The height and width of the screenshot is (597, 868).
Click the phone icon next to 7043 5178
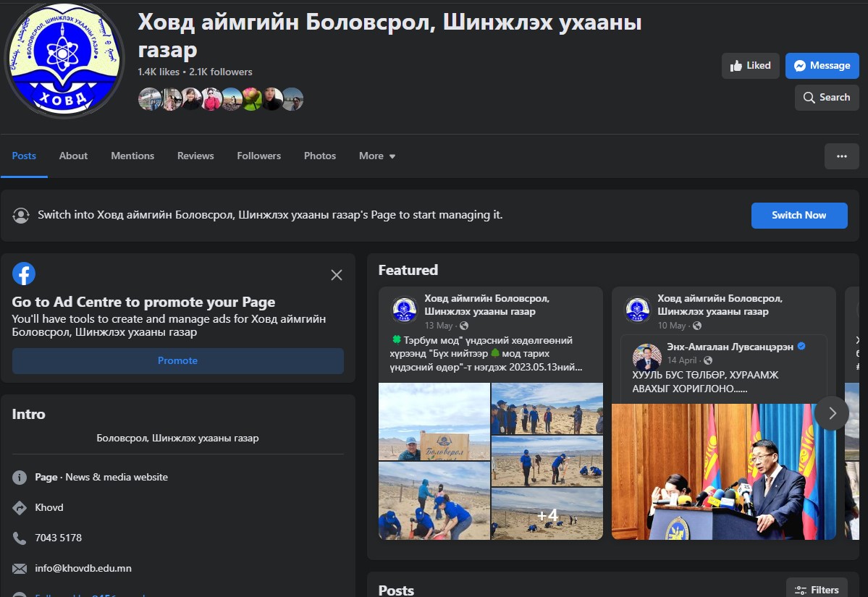click(x=18, y=538)
